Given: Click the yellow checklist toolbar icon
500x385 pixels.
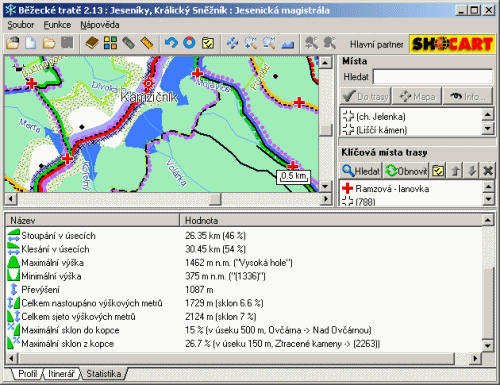Looking at the screenshot, I should 208,43.
